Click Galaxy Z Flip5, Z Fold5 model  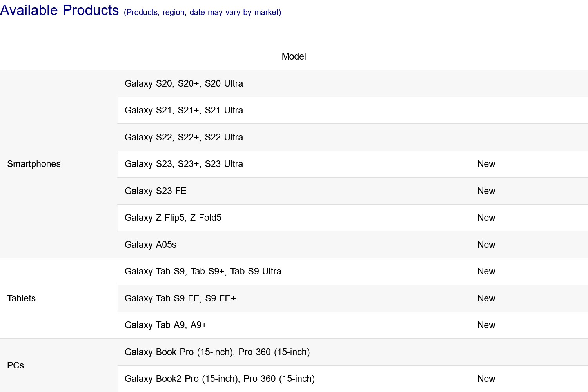click(173, 218)
